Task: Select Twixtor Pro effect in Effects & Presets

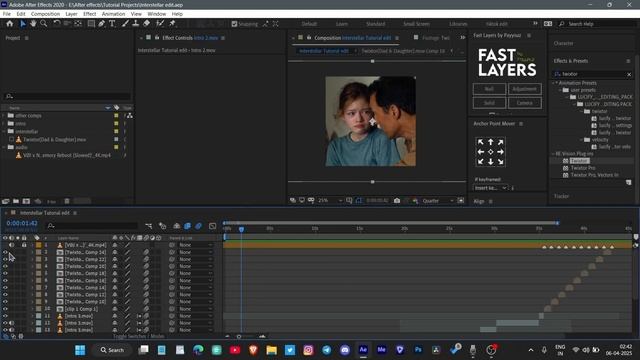Action: [583, 168]
